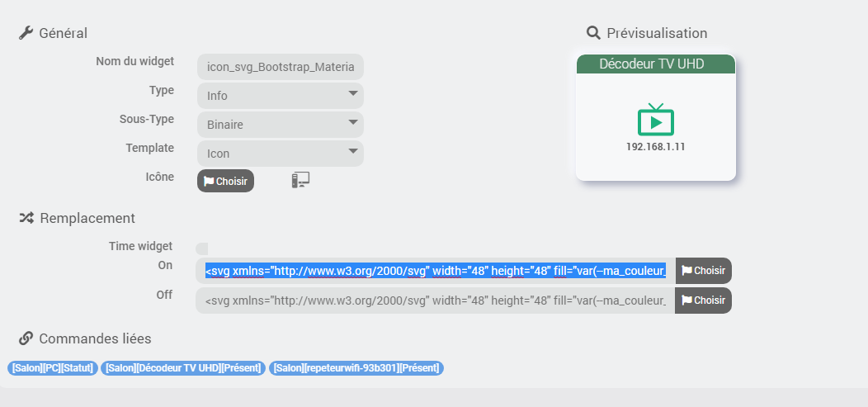Click the shuffle icon beside Remplacement
Viewport: 868px width, 407px height.
tap(26, 218)
